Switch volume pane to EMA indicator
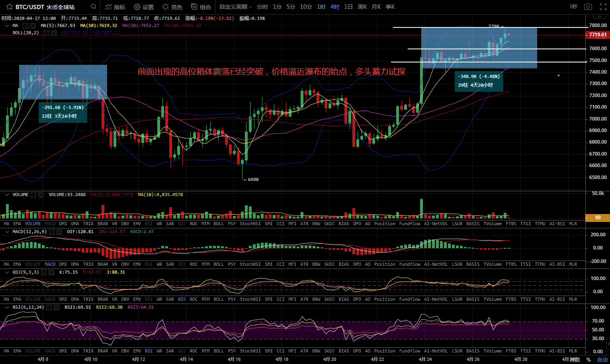Viewport: 610px width, 364px height. coord(17,224)
